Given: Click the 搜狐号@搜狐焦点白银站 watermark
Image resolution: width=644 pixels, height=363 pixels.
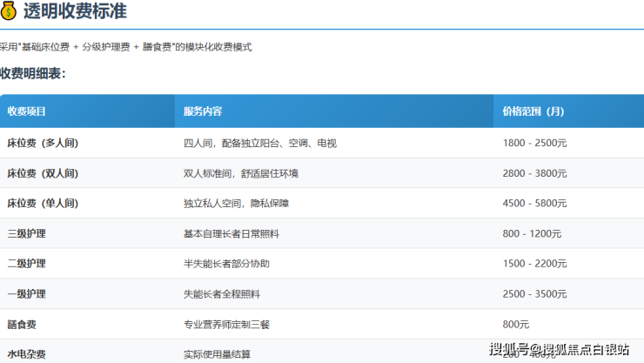Looking at the screenshot, I should pos(559,350).
